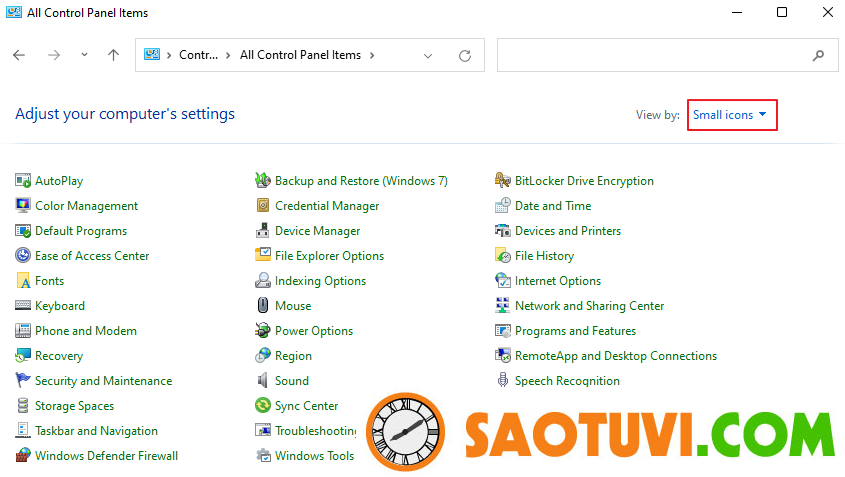Open the Device Manager link

pyautogui.click(x=317, y=231)
